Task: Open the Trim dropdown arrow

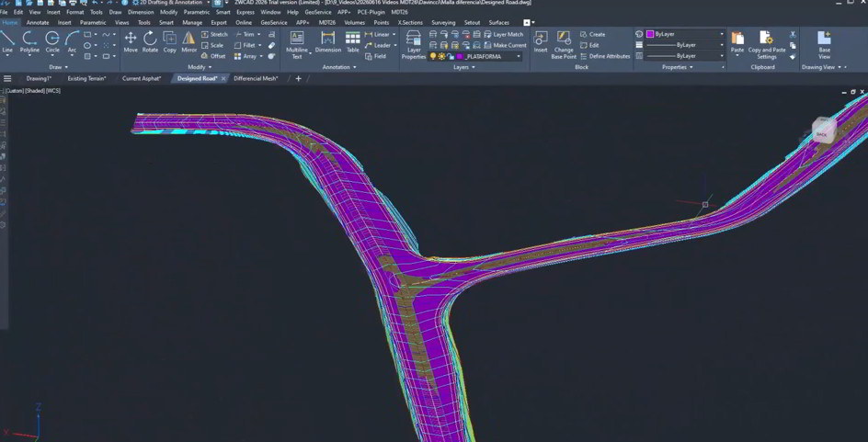Action: coord(259,34)
